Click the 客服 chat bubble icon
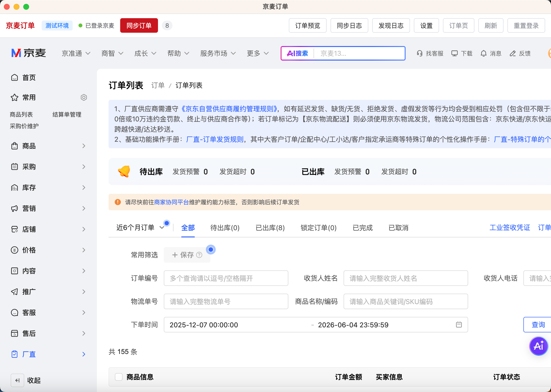 tap(15, 313)
